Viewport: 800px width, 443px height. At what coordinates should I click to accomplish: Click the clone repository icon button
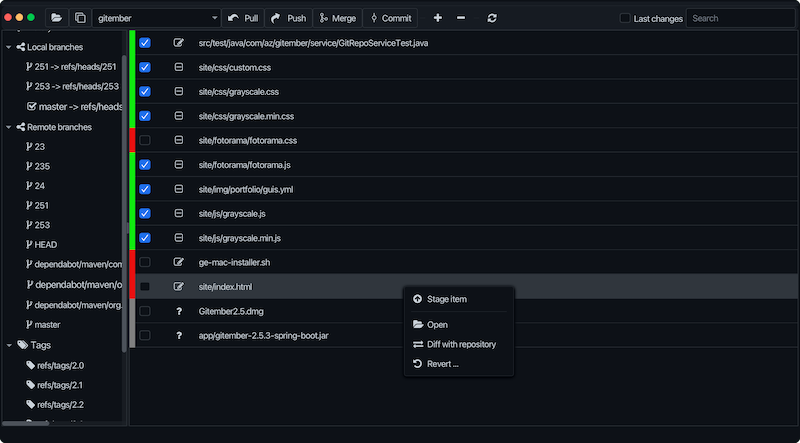tap(80, 18)
